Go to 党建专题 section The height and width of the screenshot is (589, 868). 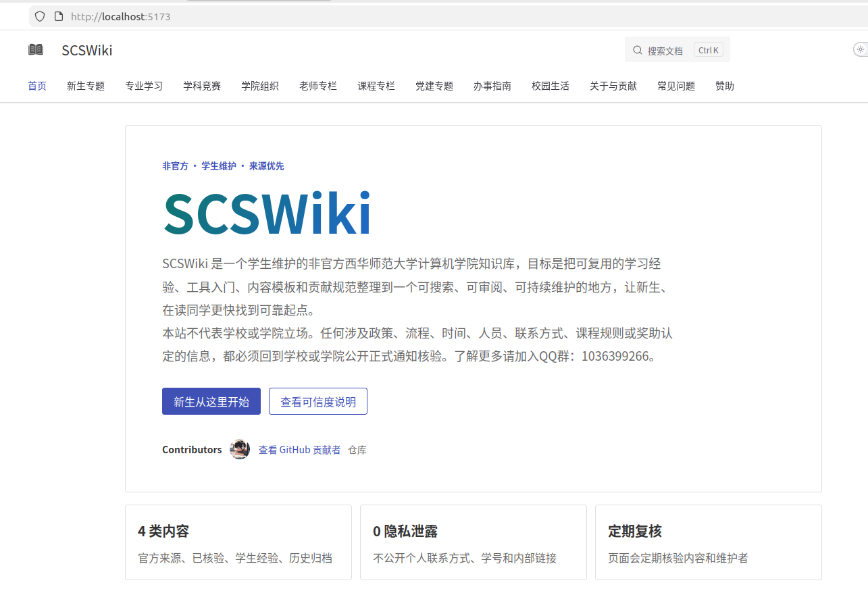coord(434,86)
